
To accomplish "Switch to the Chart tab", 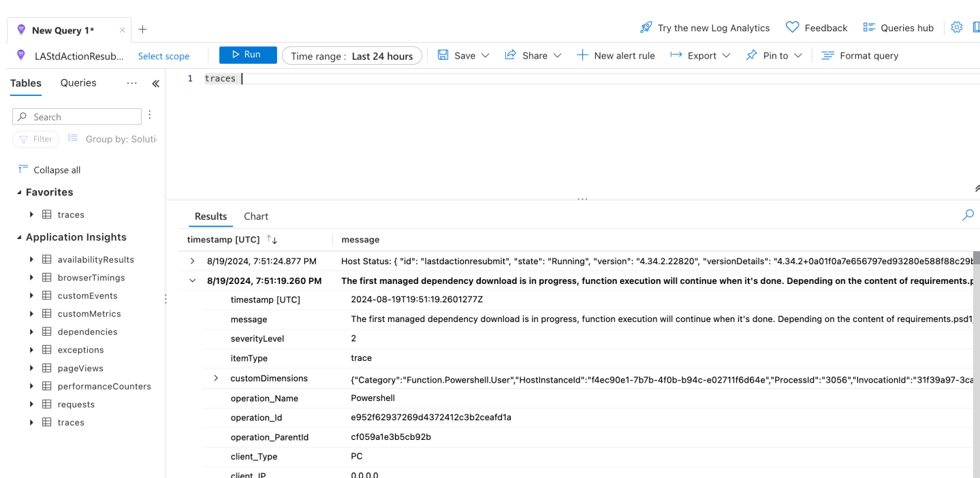I will point(256,217).
